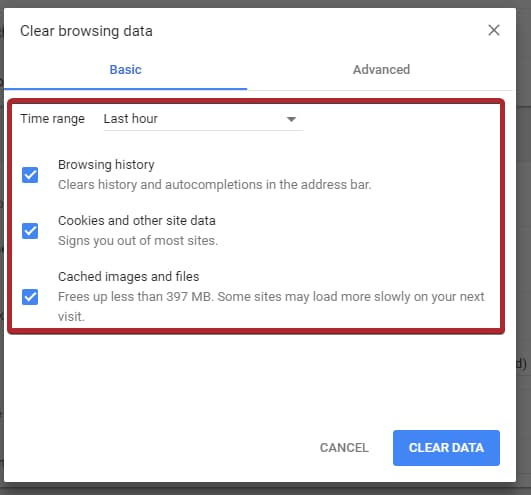Image resolution: width=531 pixels, height=495 pixels.
Task: Click the blue checkmark beside Browsing history
Action: (30, 175)
